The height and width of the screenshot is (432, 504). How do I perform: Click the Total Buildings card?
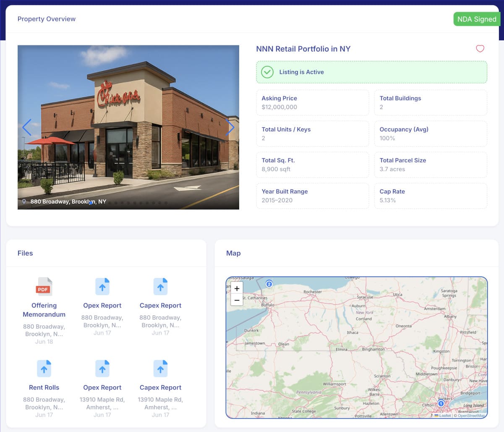(431, 102)
